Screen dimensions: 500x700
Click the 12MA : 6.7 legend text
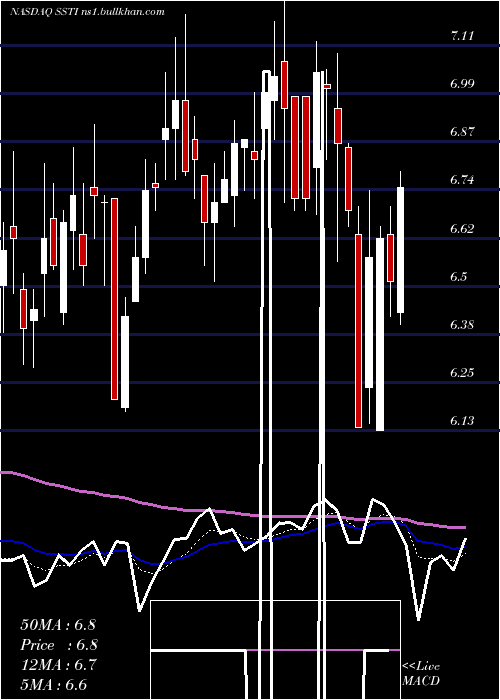58,665
